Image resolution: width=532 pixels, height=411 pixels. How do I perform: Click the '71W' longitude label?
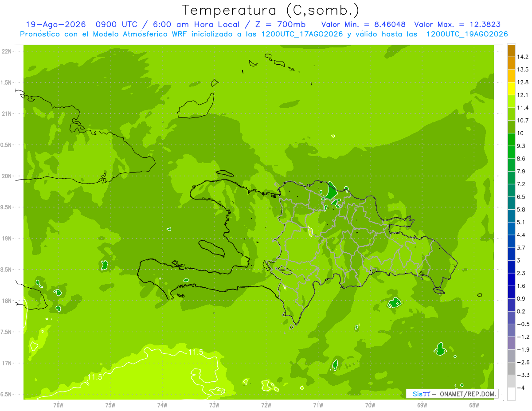tap(318, 405)
